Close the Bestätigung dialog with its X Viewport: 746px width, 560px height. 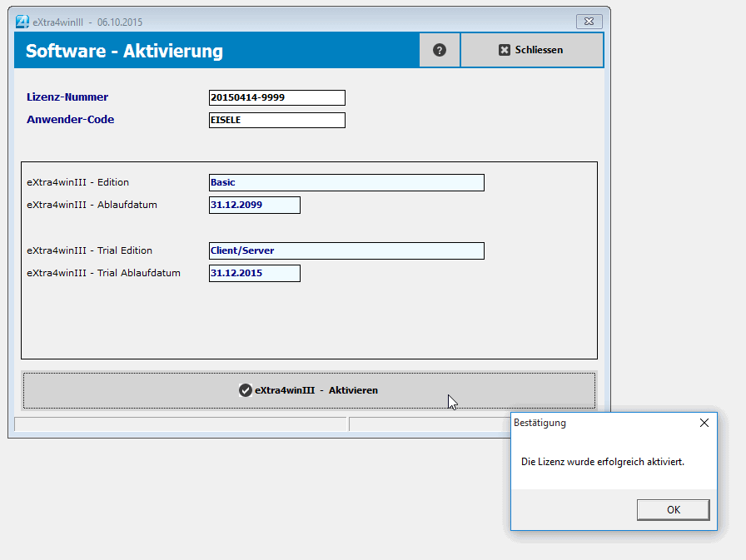pos(704,423)
